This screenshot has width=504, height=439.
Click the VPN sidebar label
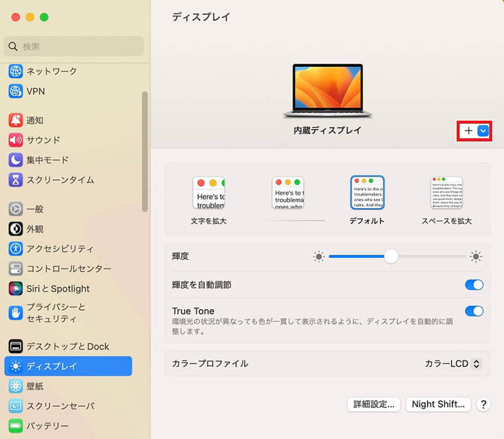(x=36, y=91)
